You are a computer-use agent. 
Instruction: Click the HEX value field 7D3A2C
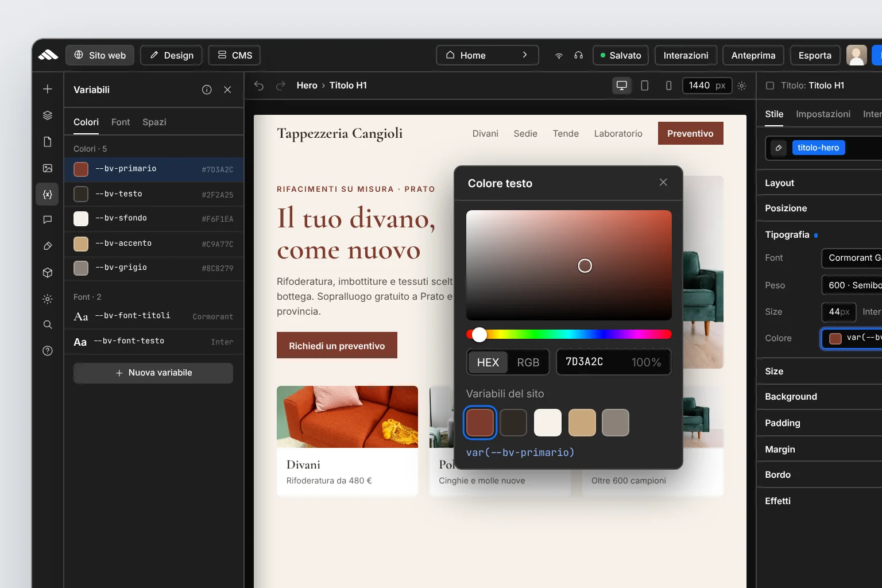(x=613, y=362)
